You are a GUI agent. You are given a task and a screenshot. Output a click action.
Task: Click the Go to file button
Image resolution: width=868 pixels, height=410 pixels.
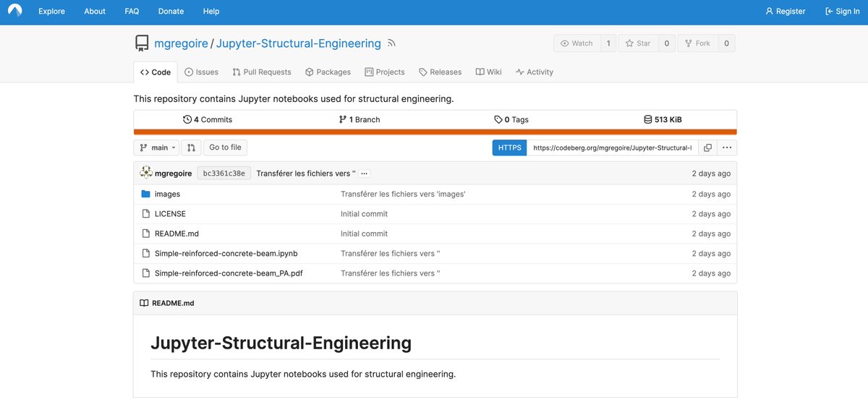225,148
